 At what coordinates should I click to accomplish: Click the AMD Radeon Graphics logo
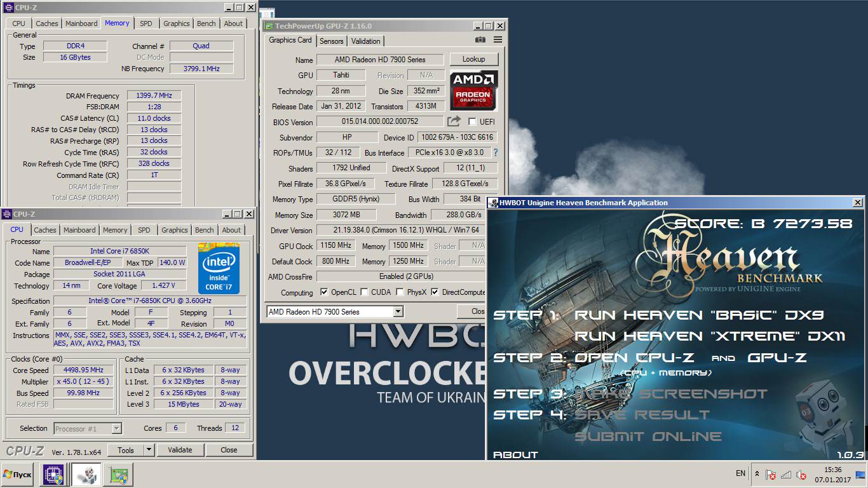(x=473, y=90)
